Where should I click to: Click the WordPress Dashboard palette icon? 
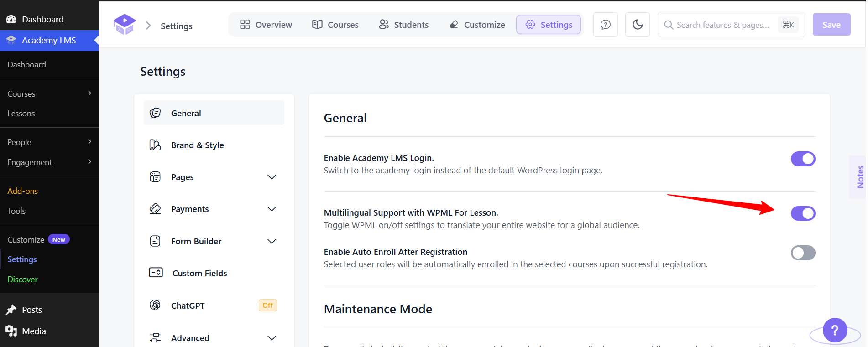11,19
